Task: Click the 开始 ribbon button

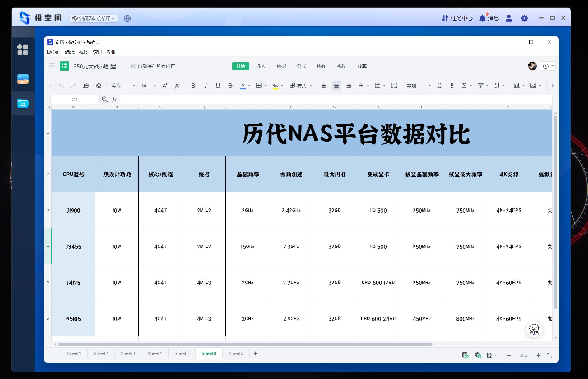Action: [240, 66]
